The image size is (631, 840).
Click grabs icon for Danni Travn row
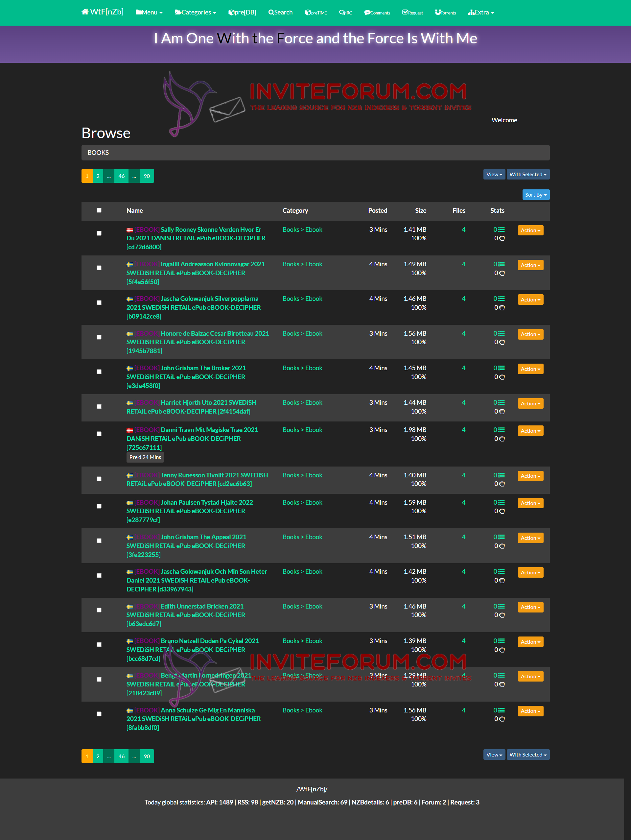pos(502,439)
